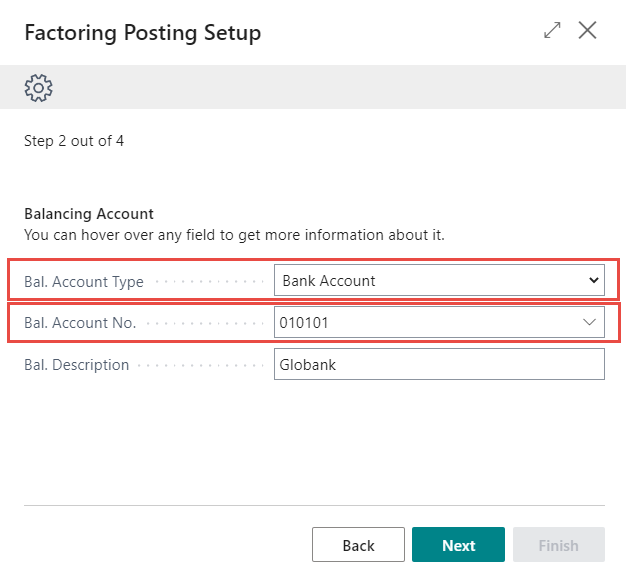
Task: Click the Factoring Posting Setup title
Action: tap(142, 32)
